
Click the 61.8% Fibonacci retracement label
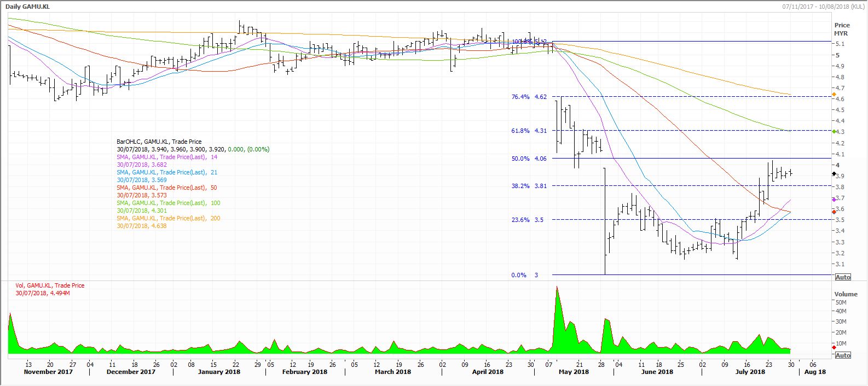pyautogui.click(x=520, y=131)
